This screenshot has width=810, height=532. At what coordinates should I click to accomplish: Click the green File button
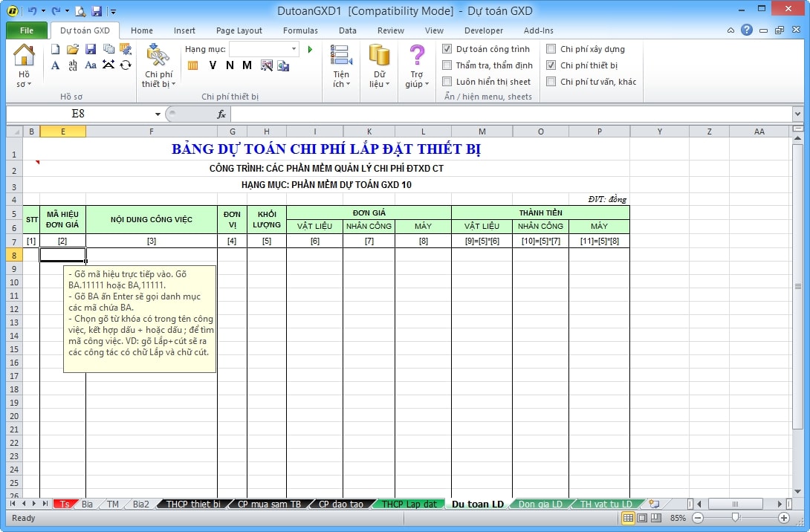point(27,30)
